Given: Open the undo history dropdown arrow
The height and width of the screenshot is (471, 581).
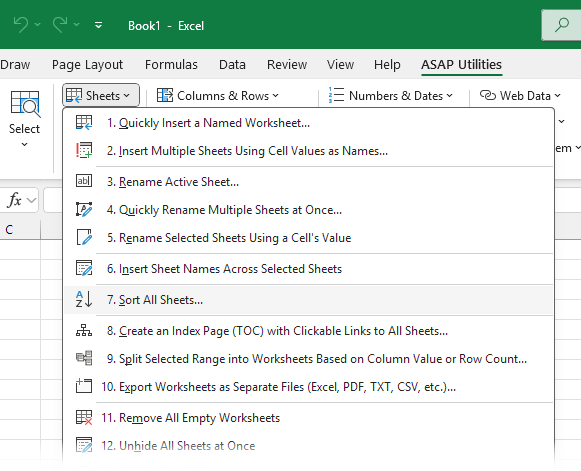Looking at the screenshot, I should point(37,25).
